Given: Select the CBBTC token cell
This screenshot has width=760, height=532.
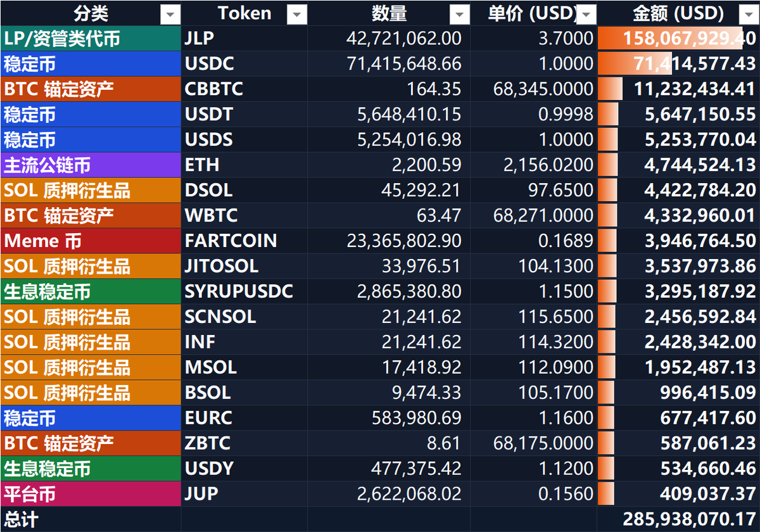Looking at the screenshot, I should tap(244, 89).
